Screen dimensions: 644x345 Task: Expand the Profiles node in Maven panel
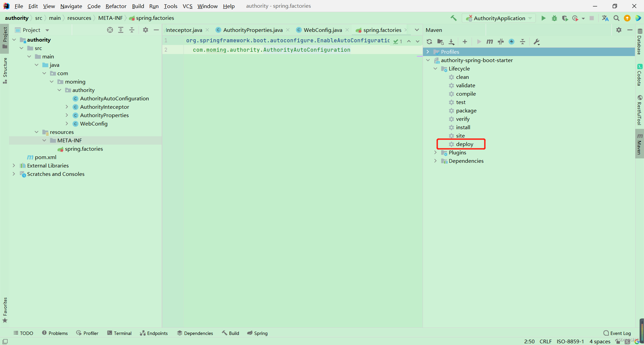(x=428, y=52)
